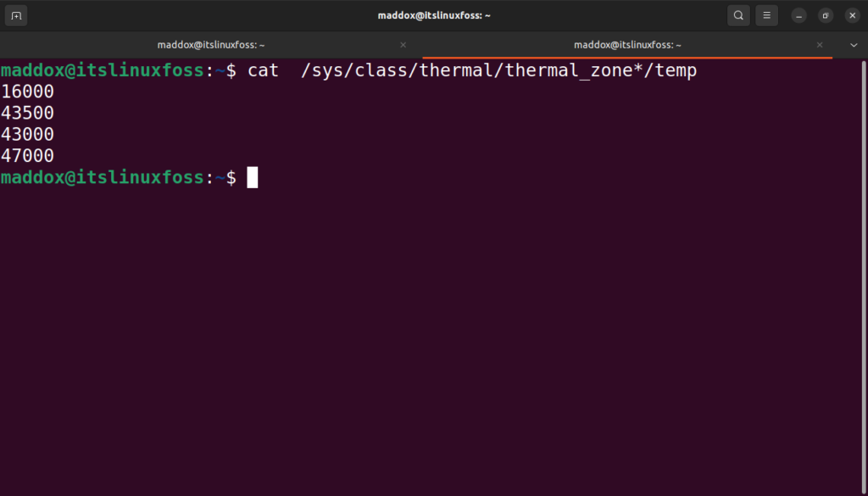The image size is (868, 496).
Task: Click the search icon in the header bar
Action: pos(738,14)
